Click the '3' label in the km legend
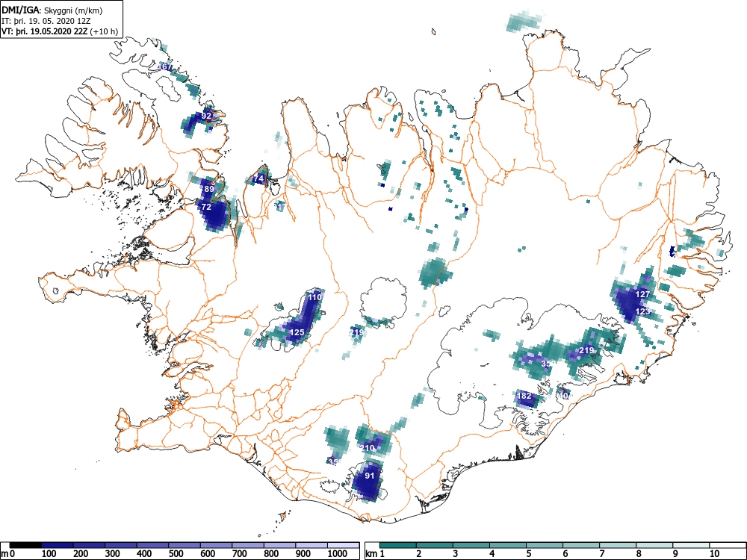 (x=456, y=553)
